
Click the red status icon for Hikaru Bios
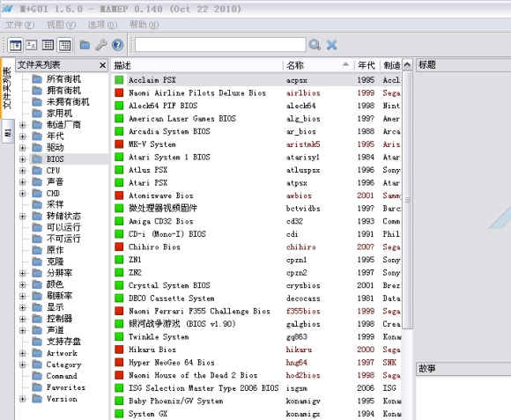pos(119,350)
